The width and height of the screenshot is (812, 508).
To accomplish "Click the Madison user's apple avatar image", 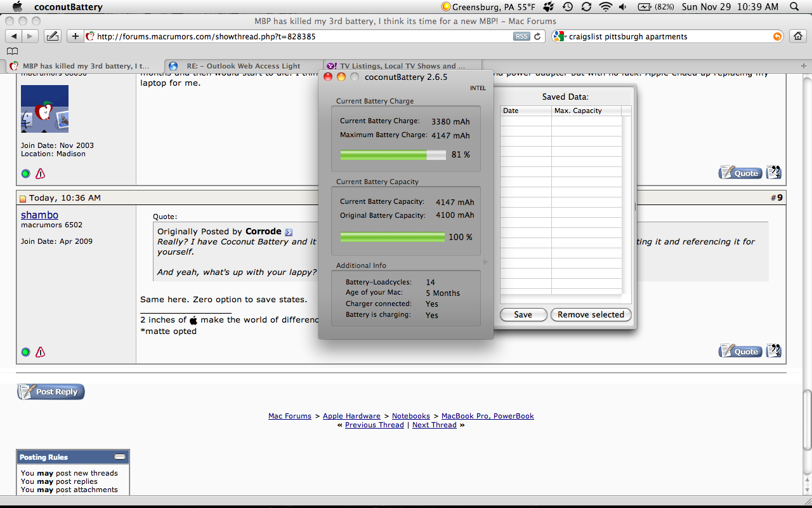I will tap(44, 109).
